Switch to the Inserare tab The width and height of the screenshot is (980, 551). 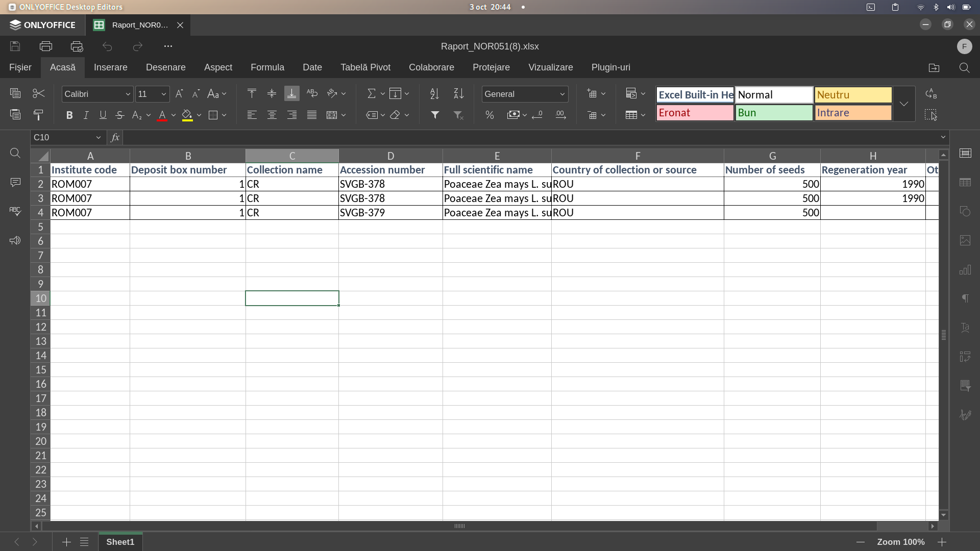click(111, 67)
